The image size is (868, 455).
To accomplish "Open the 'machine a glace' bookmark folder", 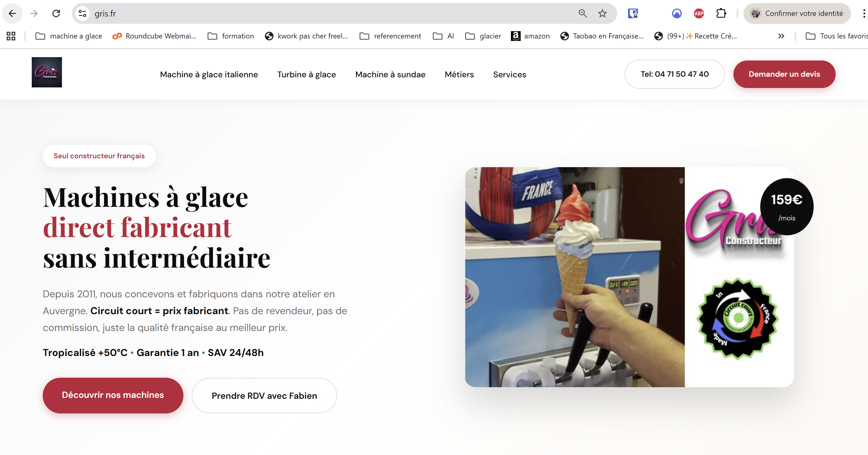I will tap(69, 36).
